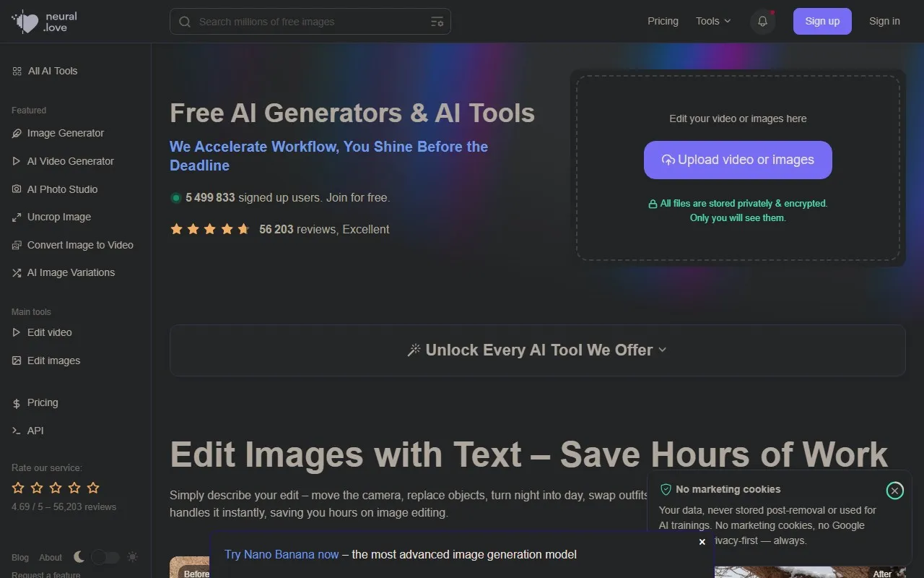Close the No marketing cookies notice
This screenshot has height=578, width=924.
894,491
